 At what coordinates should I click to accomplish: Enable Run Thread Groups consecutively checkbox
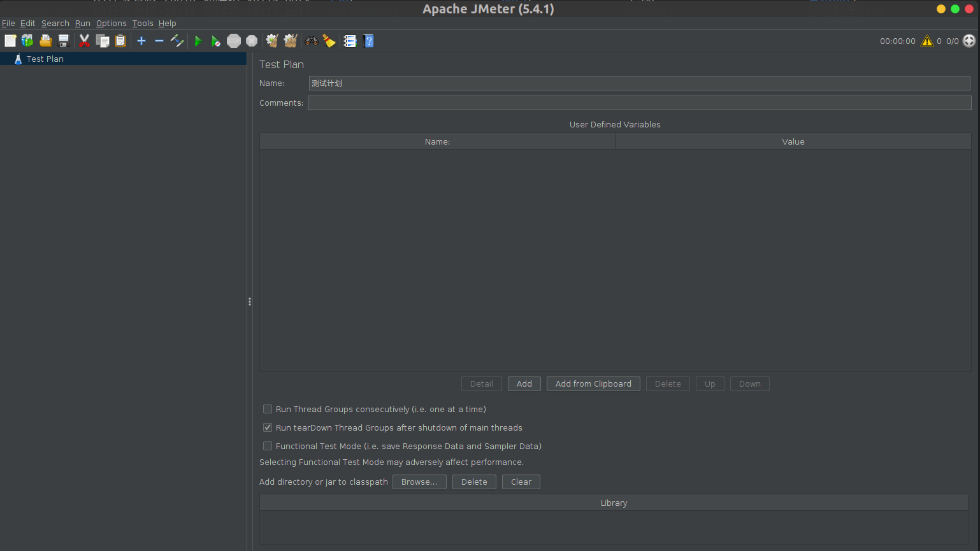coord(268,409)
